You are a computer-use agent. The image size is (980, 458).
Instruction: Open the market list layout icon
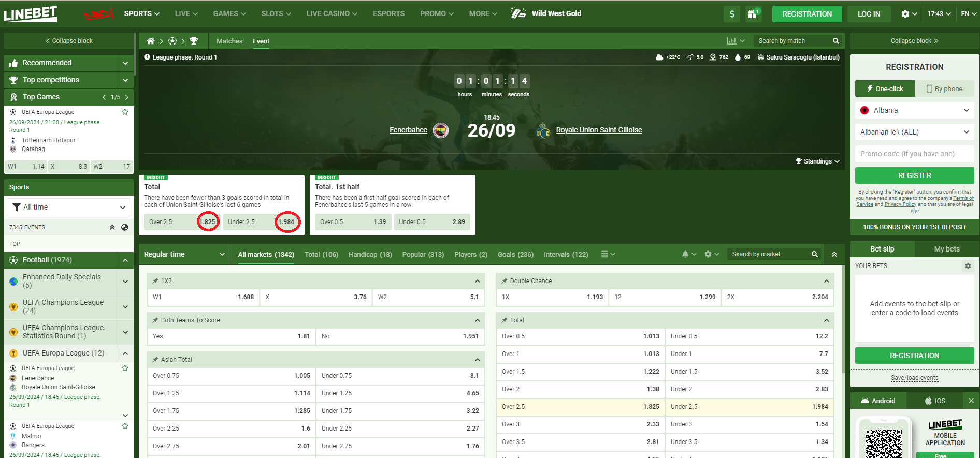604,254
